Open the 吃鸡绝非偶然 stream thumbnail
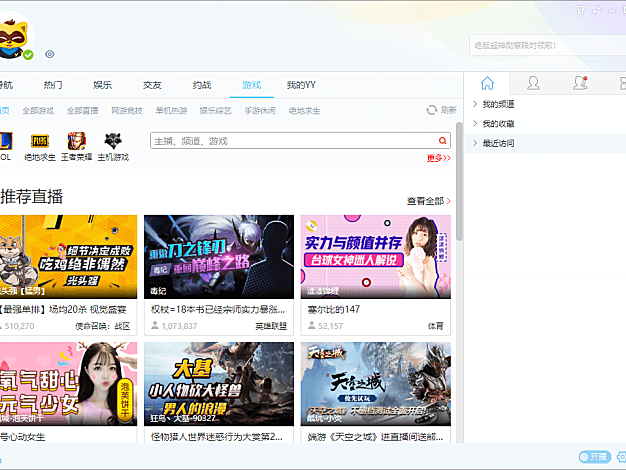Image resolution: width=626 pixels, height=470 pixels. (68, 257)
